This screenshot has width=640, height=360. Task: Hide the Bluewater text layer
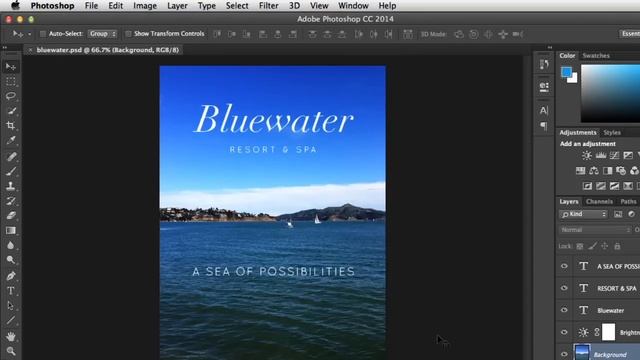pos(564,310)
